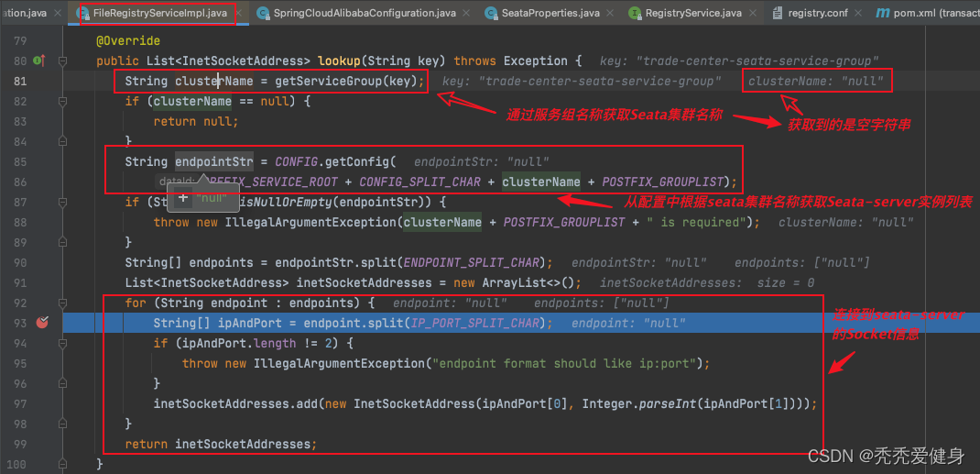Close the FileRegistryServiceImpl.java tab
980x474 pixels.
pyautogui.click(x=239, y=14)
